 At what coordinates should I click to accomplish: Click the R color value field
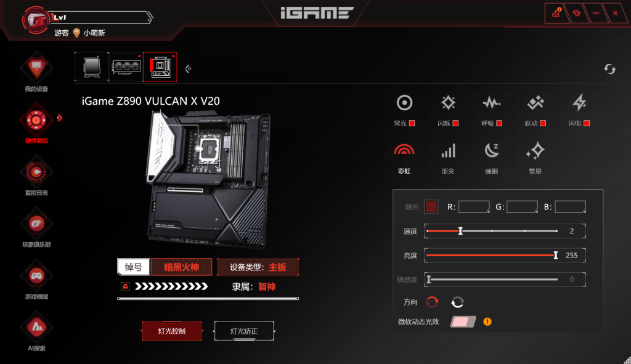[x=474, y=207]
